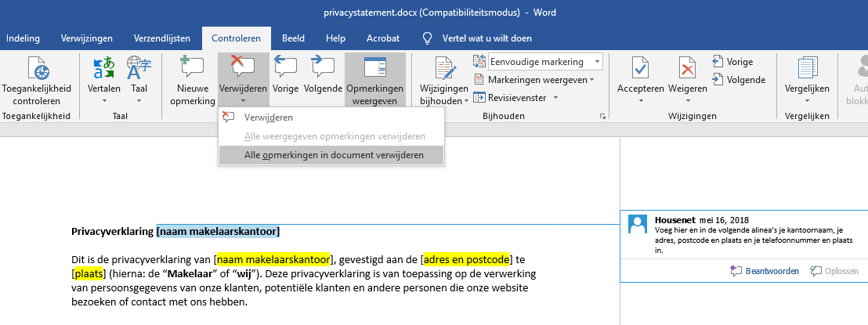Viewport: 868px width, 325px height.
Task: Switch to the Indeling tab
Action: (x=23, y=38)
